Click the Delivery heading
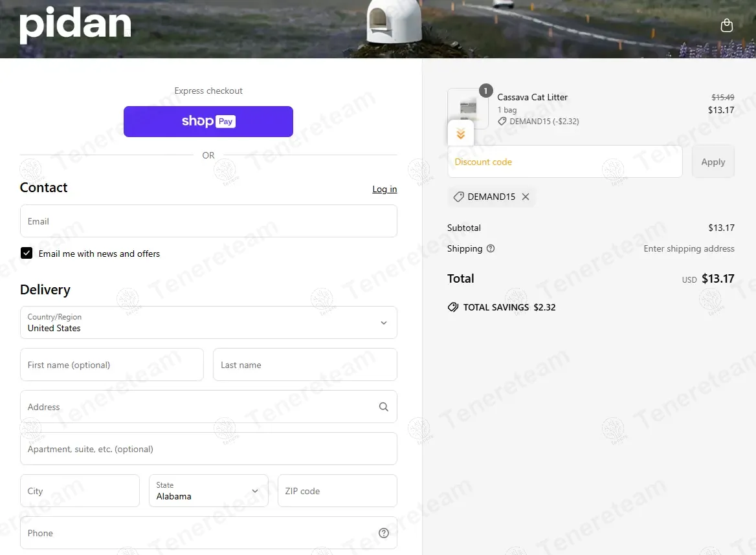The height and width of the screenshot is (555, 756). click(x=45, y=290)
